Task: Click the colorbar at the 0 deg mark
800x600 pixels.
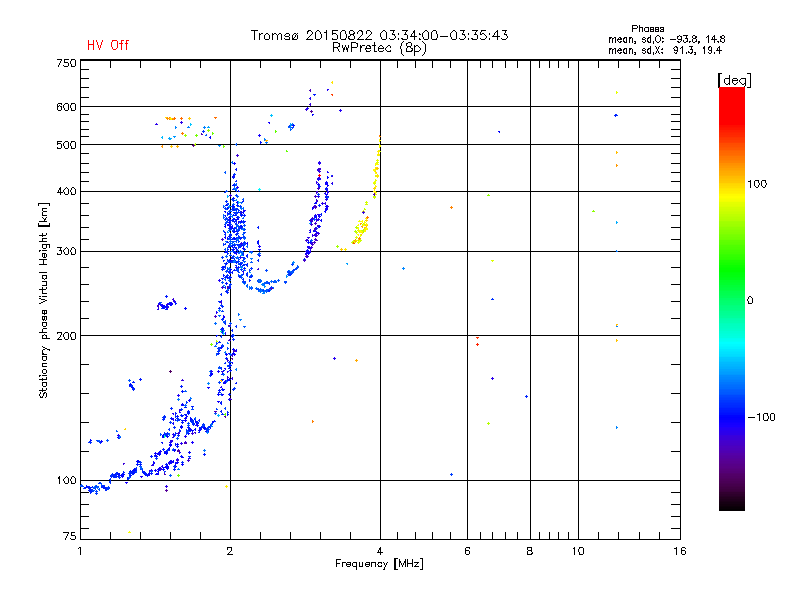Action: point(732,300)
